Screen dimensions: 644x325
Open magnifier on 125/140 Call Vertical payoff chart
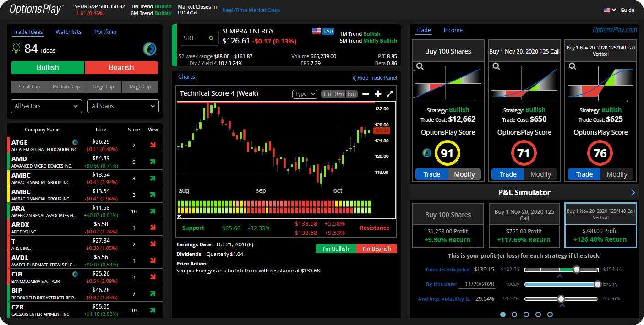[x=572, y=67]
